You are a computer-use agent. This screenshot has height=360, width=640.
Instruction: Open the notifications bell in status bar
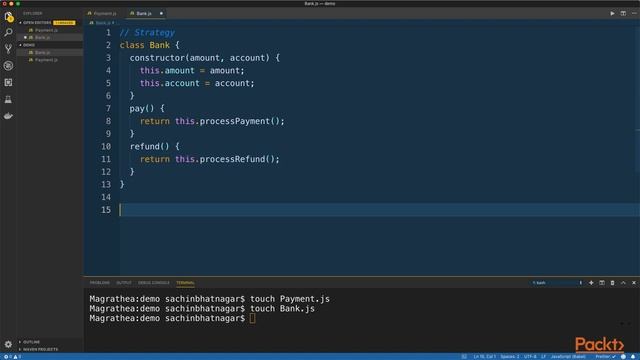pos(633,357)
